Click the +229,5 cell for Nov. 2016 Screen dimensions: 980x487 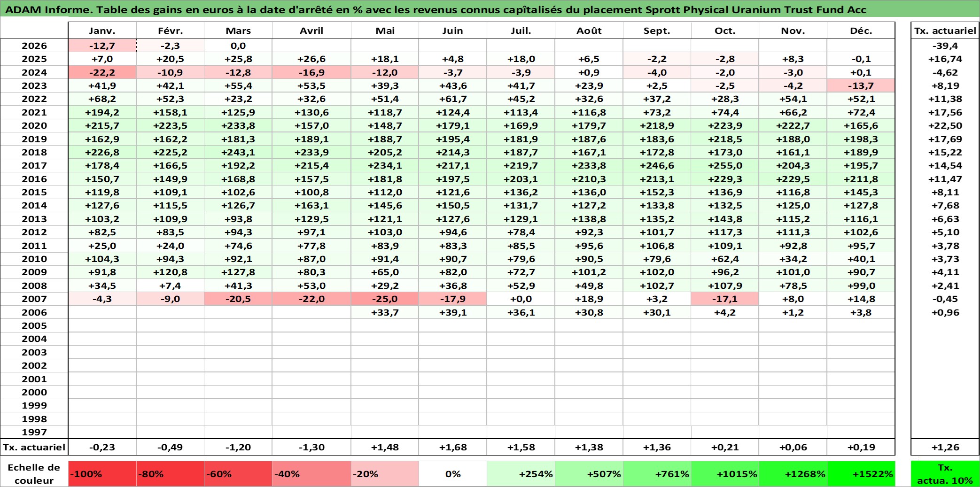pyautogui.click(x=793, y=179)
